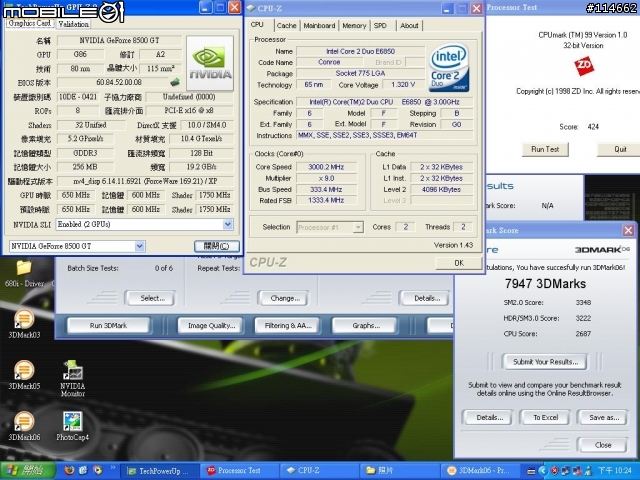The width and height of the screenshot is (640, 480).
Task: Switch to the Cache tab in CPU-Z
Action: coord(287,25)
